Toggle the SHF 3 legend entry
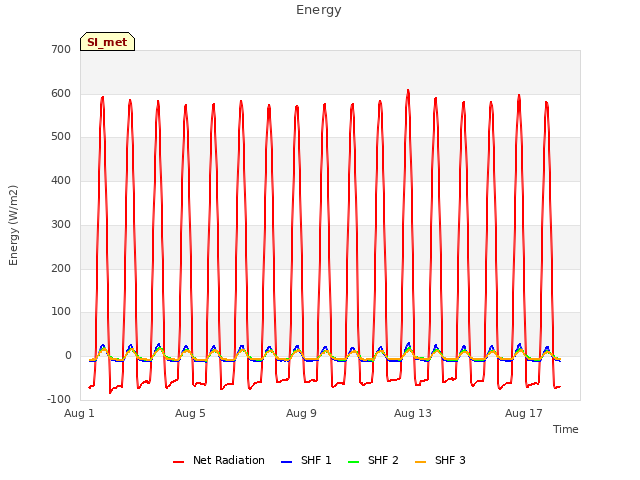The image size is (640, 480). [x=440, y=460]
